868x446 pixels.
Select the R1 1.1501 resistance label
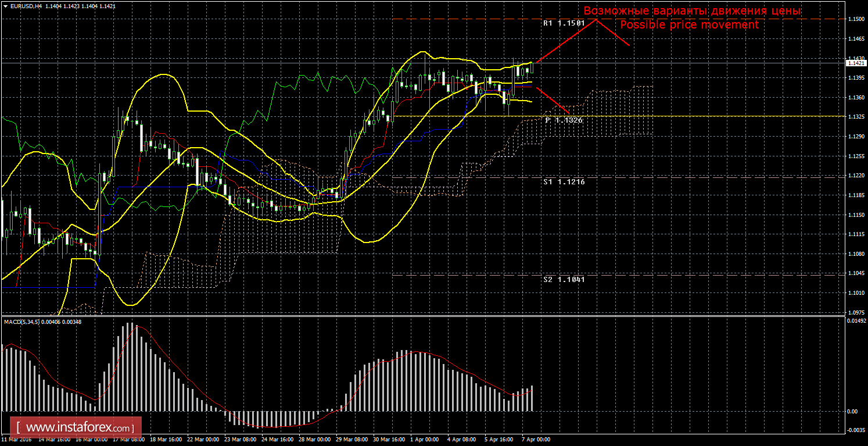pos(564,23)
